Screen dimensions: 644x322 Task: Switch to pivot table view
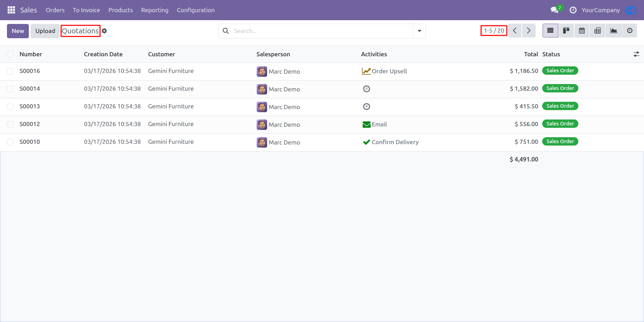click(x=597, y=31)
